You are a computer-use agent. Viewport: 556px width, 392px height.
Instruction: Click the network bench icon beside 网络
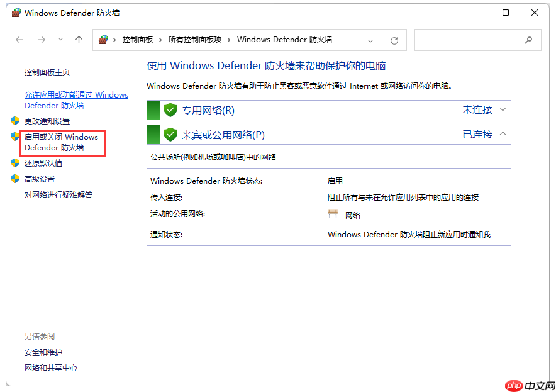pos(333,213)
